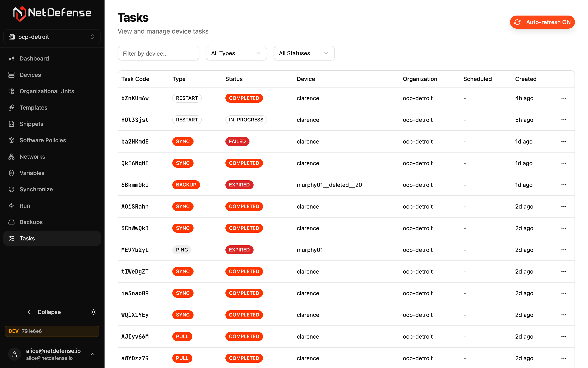
Task: Turn off Auto-refresh
Action: 542,22
